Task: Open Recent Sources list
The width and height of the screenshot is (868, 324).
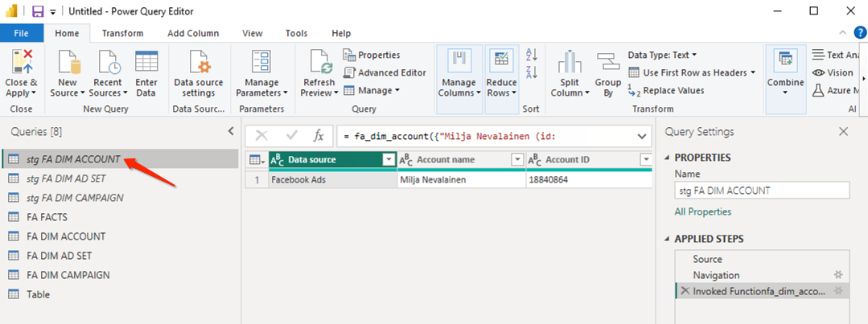Action: point(108,73)
